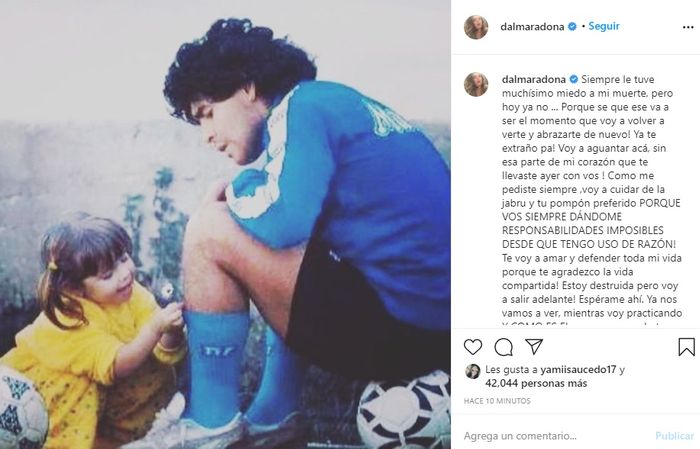Share the post with the paper plane icon
The width and height of the screenshot is (700, 449).
pyautogui.click(x=533, y=346)
